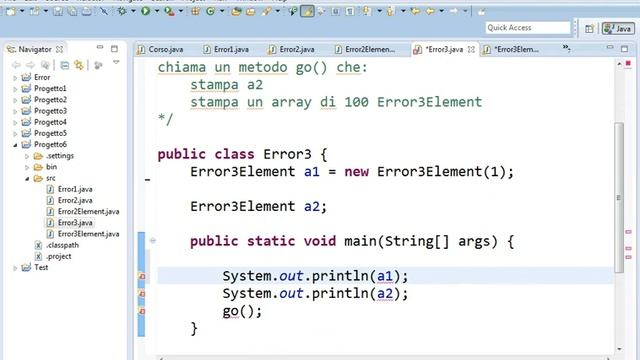Click the Next Annotation icon
The width and height of the screenshot is (640, 360).
tap(367, 11)
